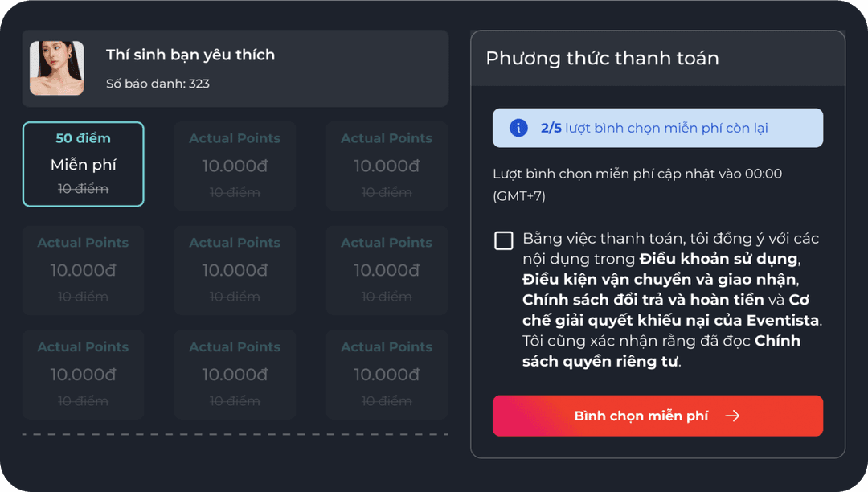This screenshot has height=492, width=868.
Task: Choose the center 10.000đ package in the grid
Action: pos(235,270)
